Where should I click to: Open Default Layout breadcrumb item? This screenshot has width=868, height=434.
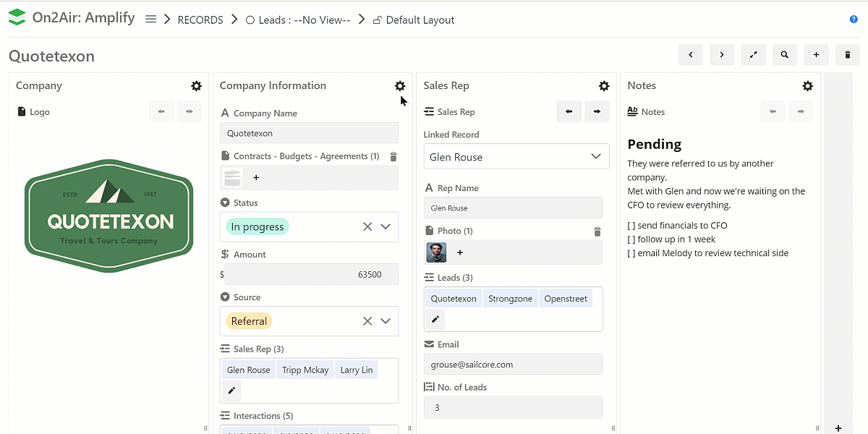[x=420, y=20]
